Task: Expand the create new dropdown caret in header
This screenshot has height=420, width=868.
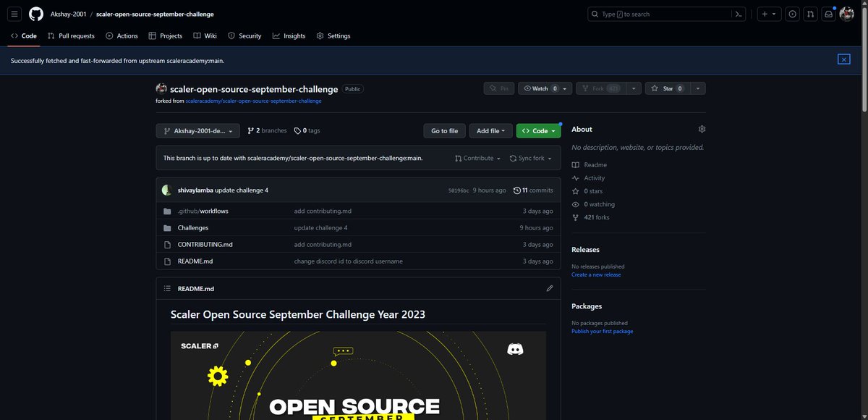Action: point(774,14)
